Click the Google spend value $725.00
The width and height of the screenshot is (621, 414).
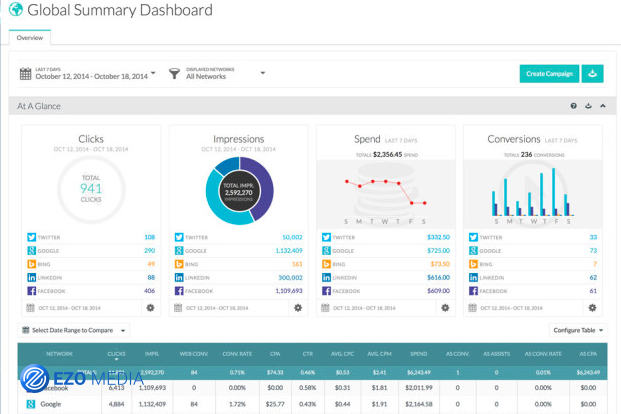[438, 251]
